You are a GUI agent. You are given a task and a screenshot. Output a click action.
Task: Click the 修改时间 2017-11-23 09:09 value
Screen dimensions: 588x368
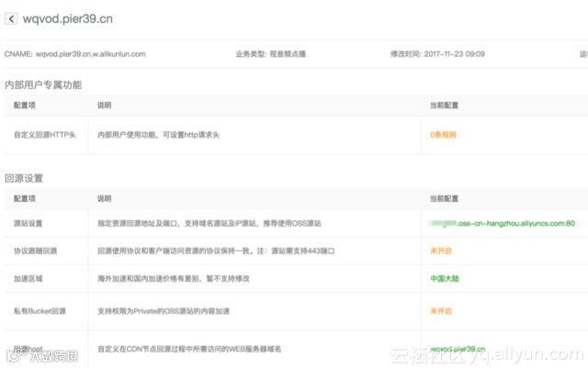[454, 54]
